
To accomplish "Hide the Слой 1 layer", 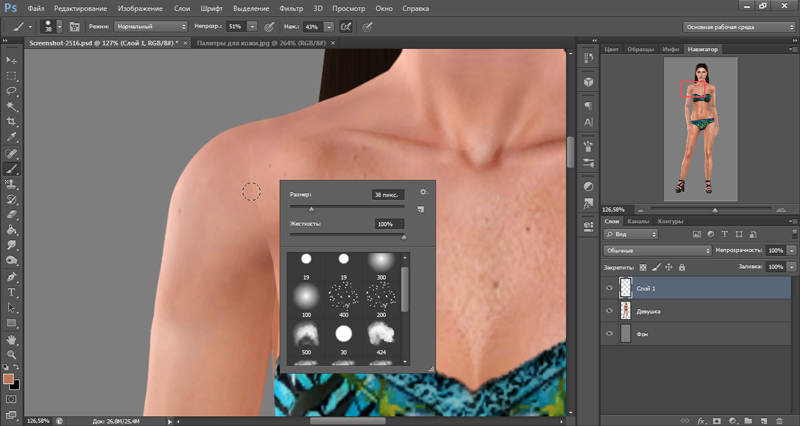I will tap(609, 288).
